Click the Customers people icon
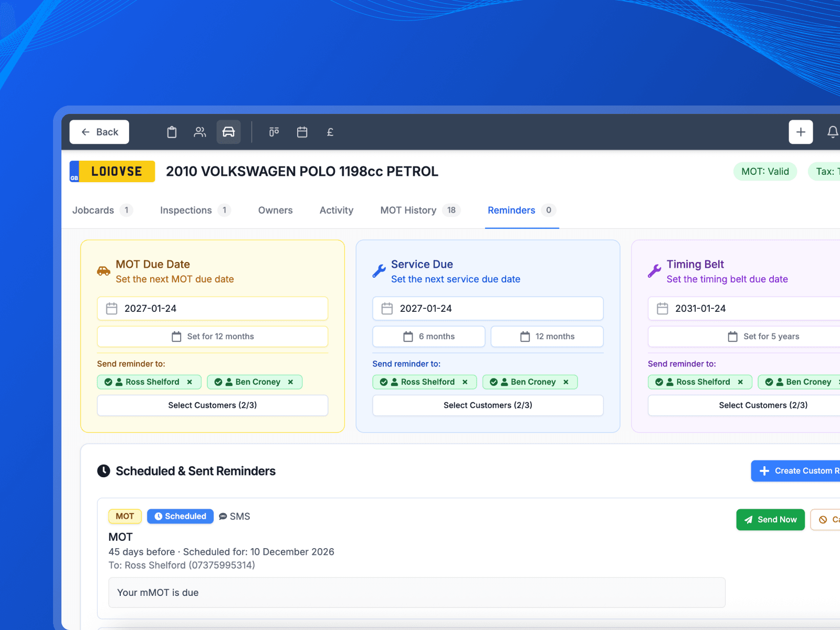 [200, 132]
